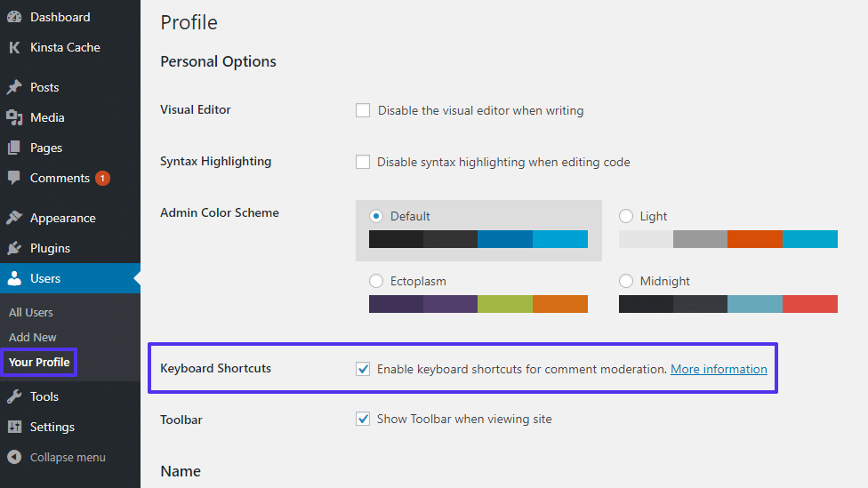Check Disable the visual editor checkbox
Screen dimensions: 868x488
pos(363,111)
